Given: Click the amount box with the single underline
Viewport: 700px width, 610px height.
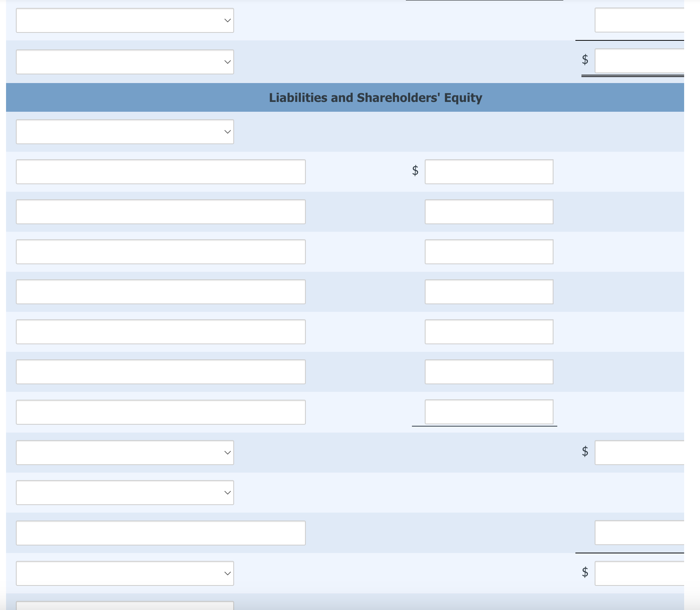Looking at the screenshot, I should coord(489,411).
